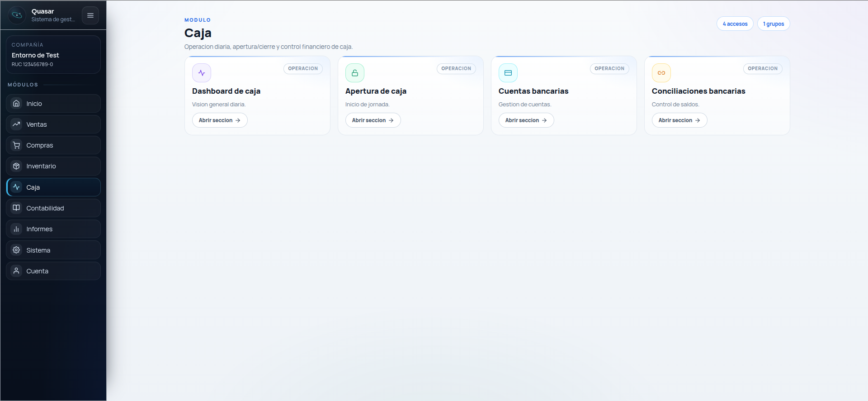This screenshot has width=868, height=401.
Task: Go to the Ventas module
Action: click(x=53, y=124)
